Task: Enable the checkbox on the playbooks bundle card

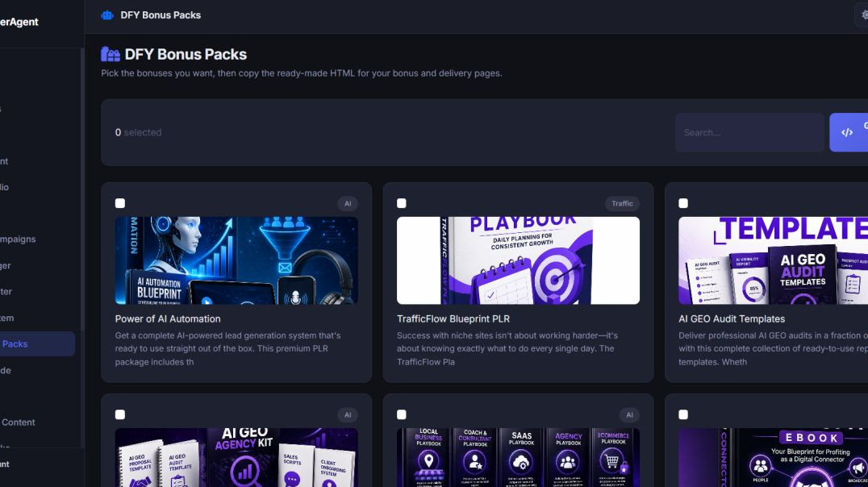Action: pyautogui.click(x=402, y=414)
